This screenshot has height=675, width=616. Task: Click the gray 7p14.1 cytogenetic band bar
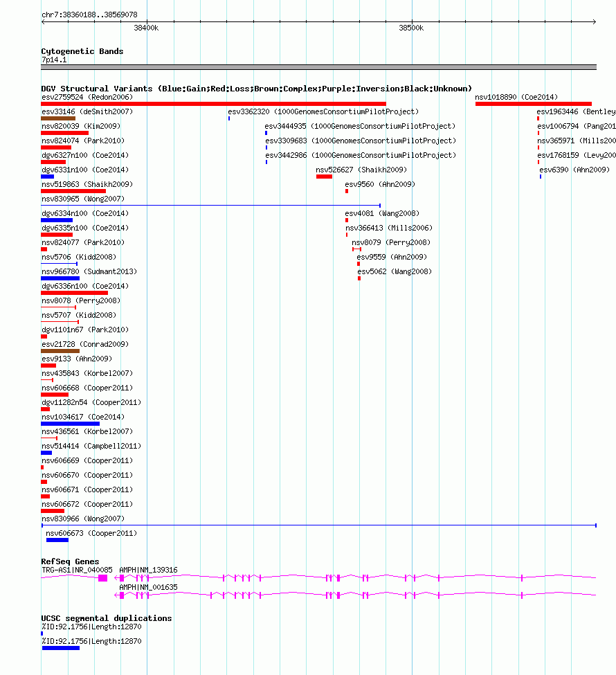tap(318, 67)
